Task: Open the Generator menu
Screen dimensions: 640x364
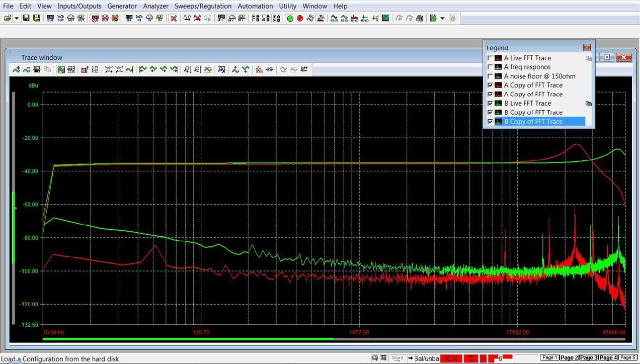Action: tap(122, 6)
